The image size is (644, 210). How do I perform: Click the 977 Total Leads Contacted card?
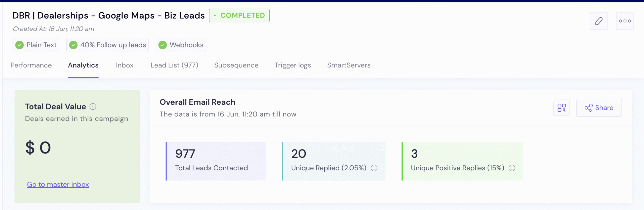click(216, 161)
